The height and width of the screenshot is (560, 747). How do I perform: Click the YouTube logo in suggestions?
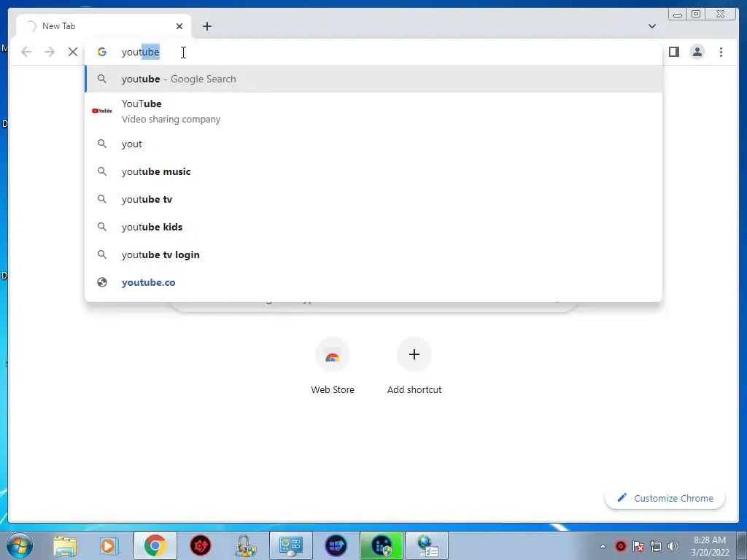pyautogui.click(x=102, y=111)
